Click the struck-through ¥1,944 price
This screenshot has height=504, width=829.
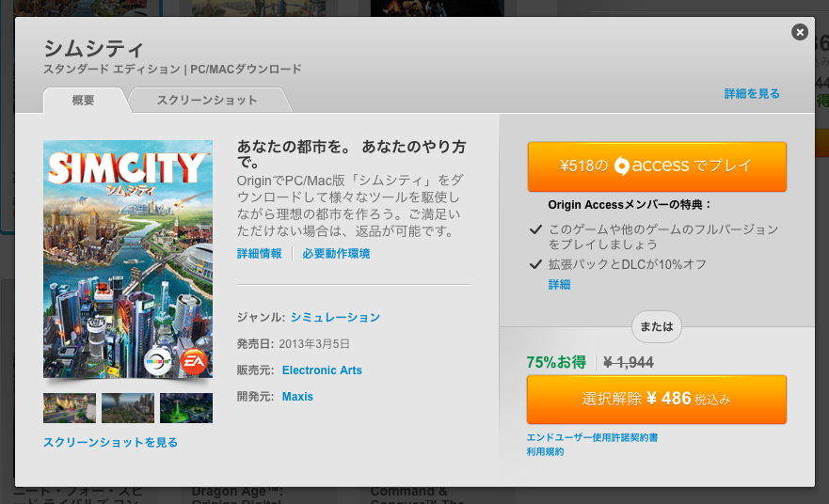click(629, 362)
